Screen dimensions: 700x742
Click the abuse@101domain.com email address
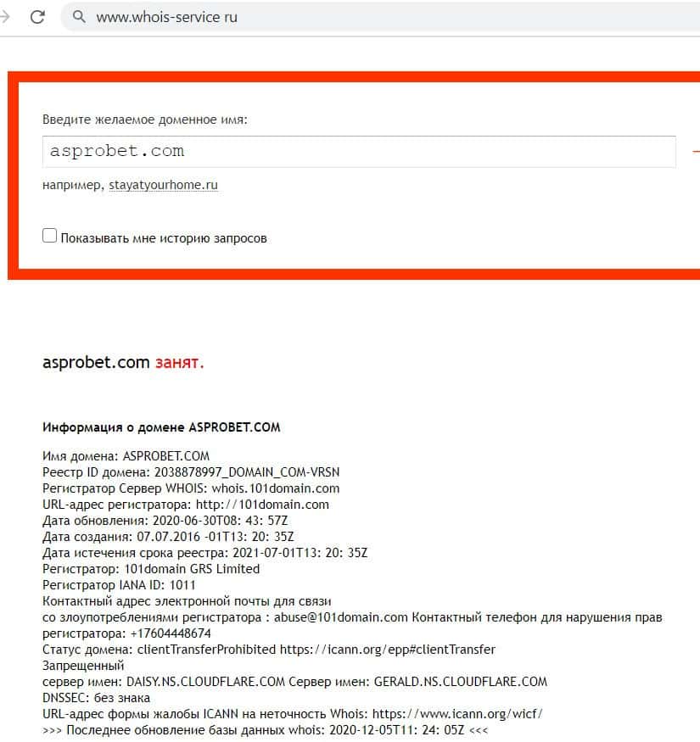[x=340, y=617]
